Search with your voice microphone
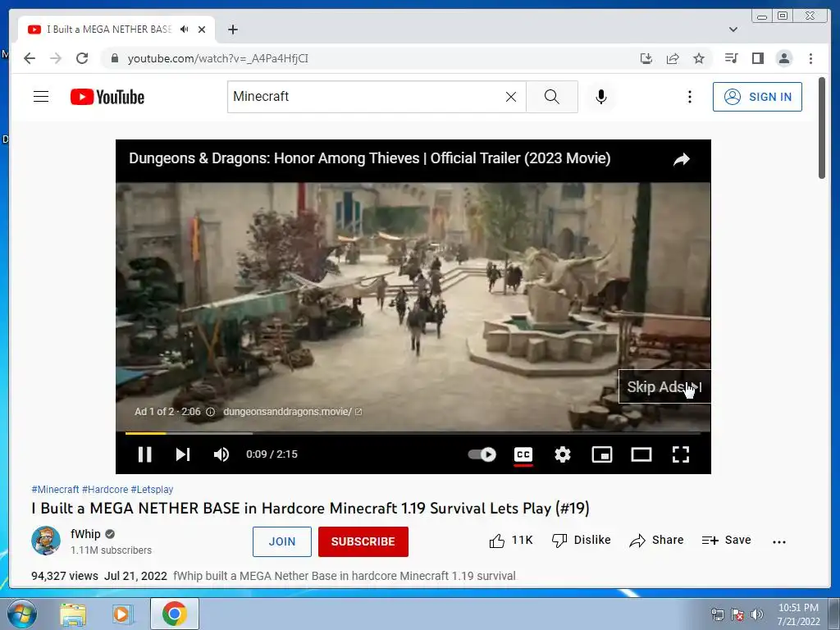Screen dimensions: 840x630 (x=601, y=97)
